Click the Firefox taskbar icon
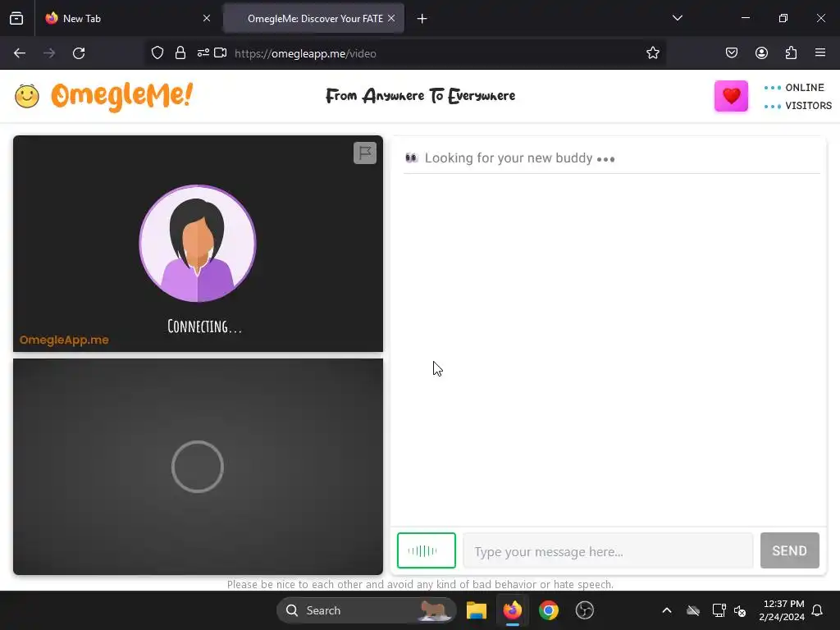The image size is (840, 630). tap(513, 610)
